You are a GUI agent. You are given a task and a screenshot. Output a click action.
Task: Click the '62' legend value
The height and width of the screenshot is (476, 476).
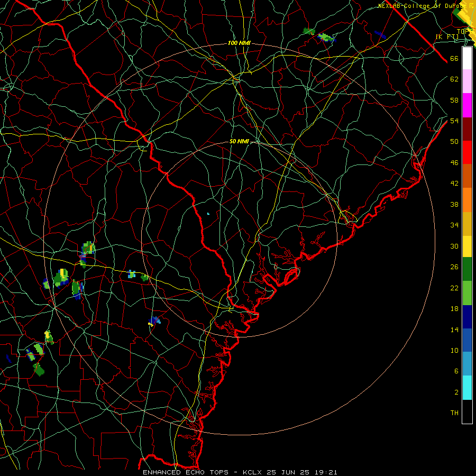pyautogui.click(x=454, y=79)
